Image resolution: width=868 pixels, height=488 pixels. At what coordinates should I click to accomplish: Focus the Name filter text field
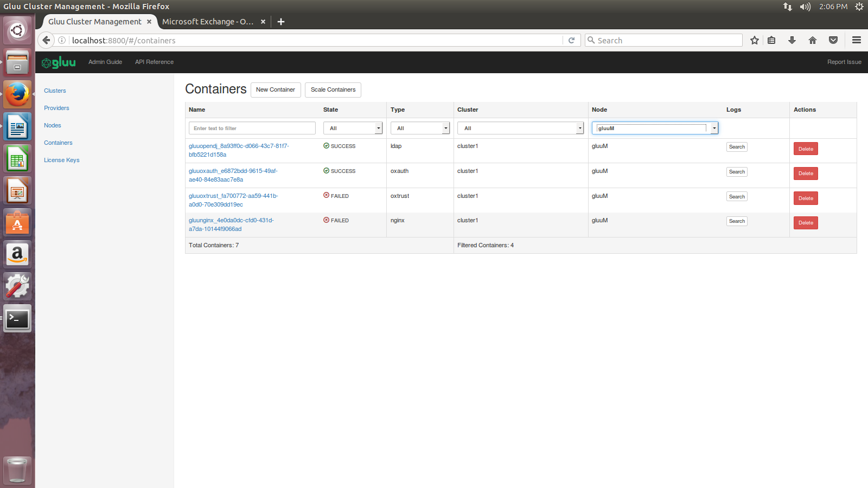(252, 128)
